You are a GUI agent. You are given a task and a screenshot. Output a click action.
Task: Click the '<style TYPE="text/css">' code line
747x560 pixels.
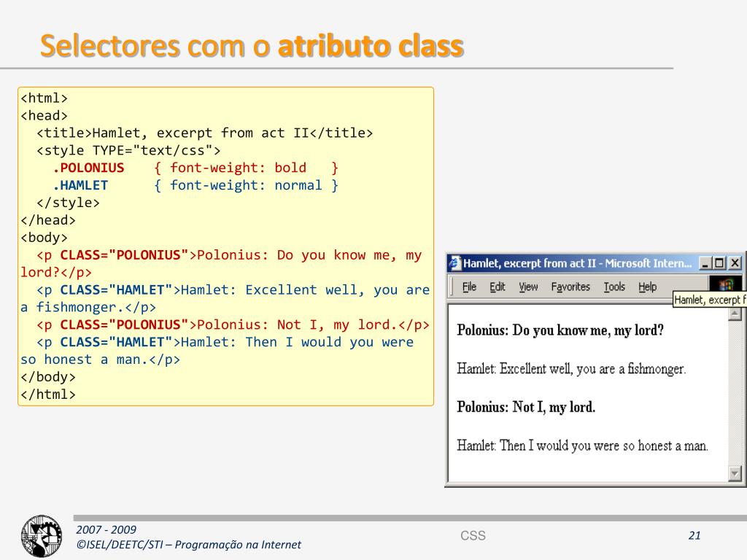pyautogui.click(x=128, y=150)
